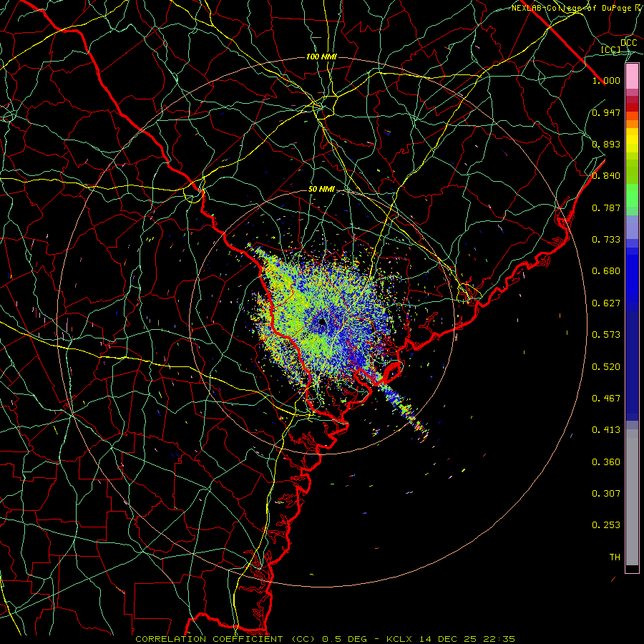Click the 50 NMI range ring label
This screenshot has height=644, width=644.
click(x=321, y=190)
